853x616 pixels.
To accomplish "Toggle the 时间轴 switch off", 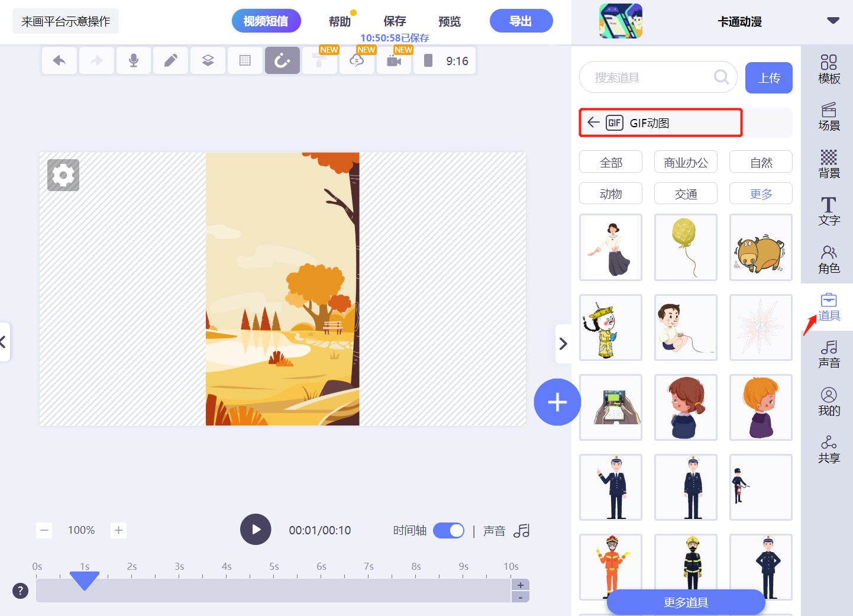I will click(x=449, y=531).
